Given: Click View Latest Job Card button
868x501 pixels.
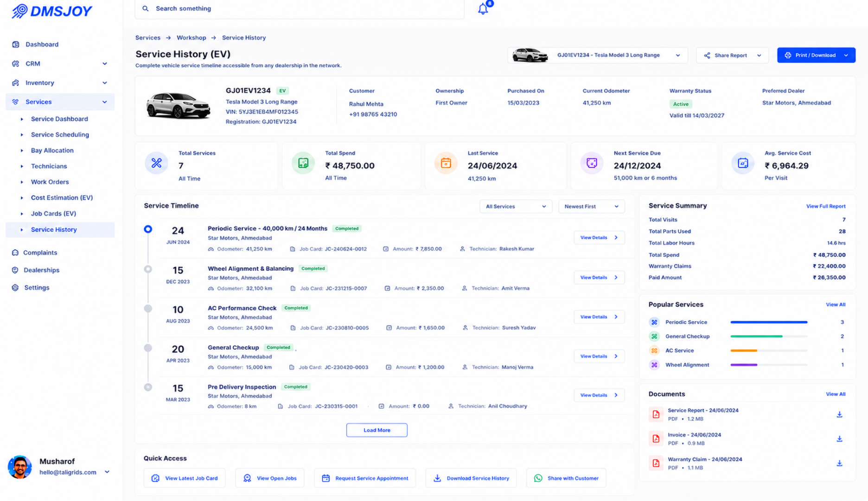Looking at the screenshot, I should 185,478.
